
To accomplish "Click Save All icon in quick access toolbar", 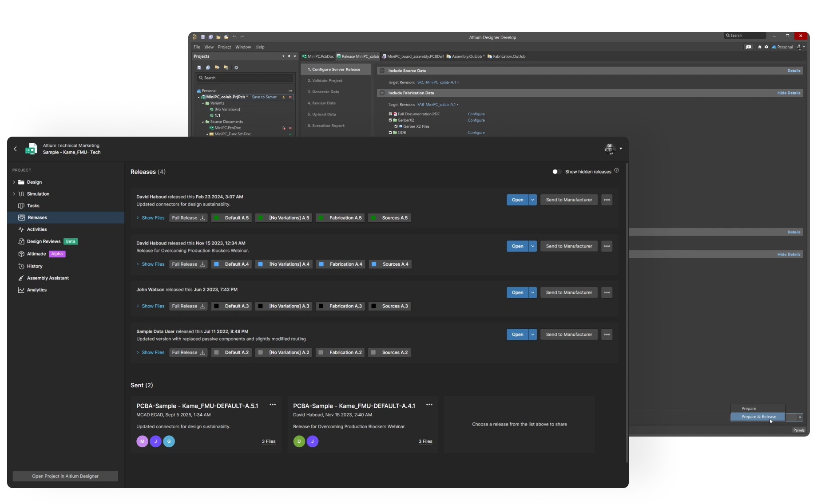I will [x=210, y=37].
